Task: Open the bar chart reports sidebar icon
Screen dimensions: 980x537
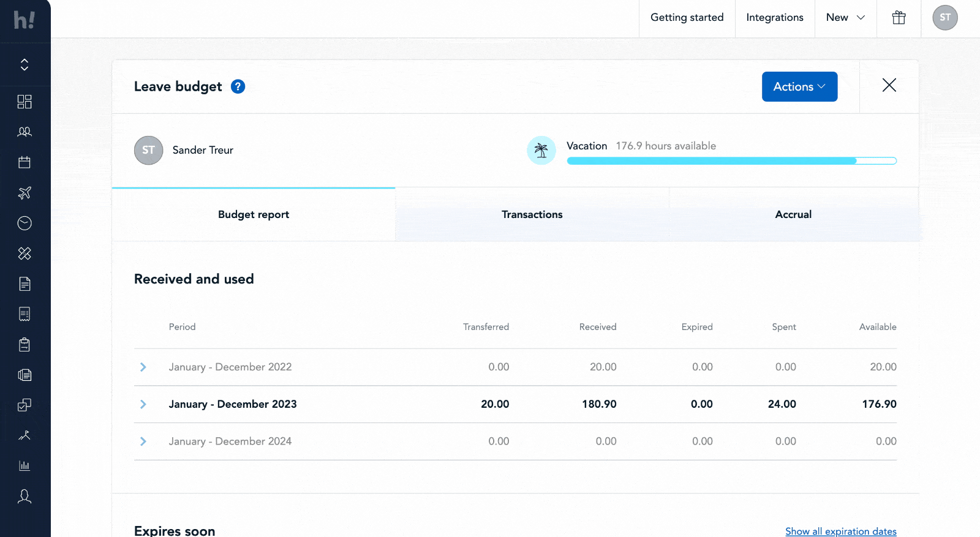Action: pos(24,466)
